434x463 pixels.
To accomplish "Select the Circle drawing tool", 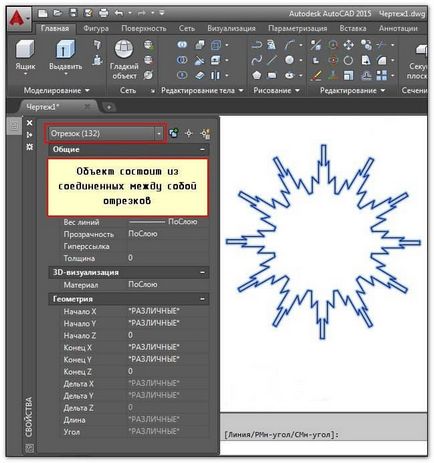I will tap(290, 60).
